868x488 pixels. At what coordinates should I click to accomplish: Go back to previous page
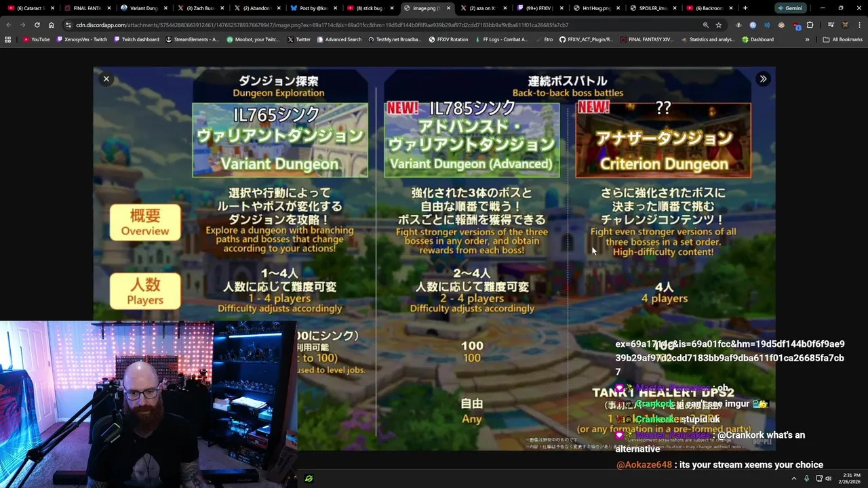(8, 25)
